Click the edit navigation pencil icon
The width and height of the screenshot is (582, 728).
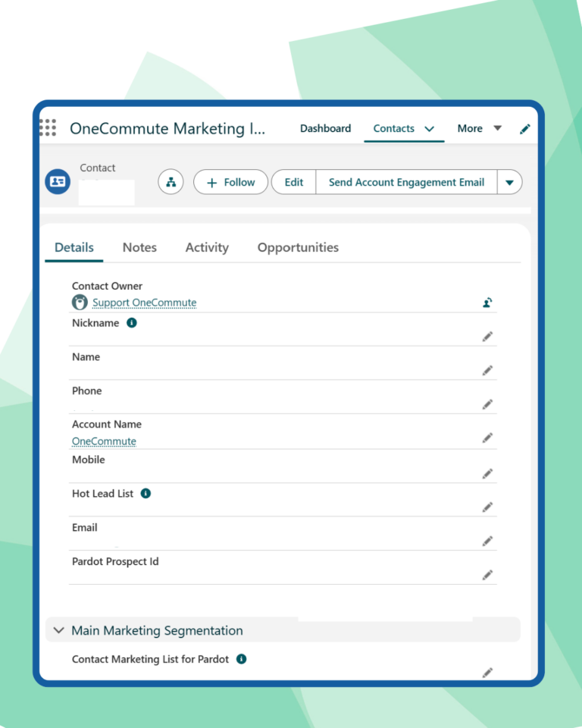pos(525,129)
